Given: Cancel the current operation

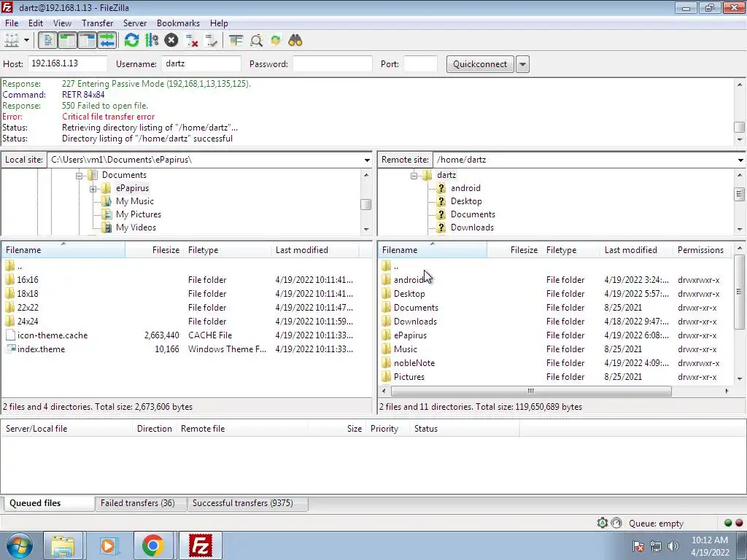Looking at the screenshot, I should (171, 41).
